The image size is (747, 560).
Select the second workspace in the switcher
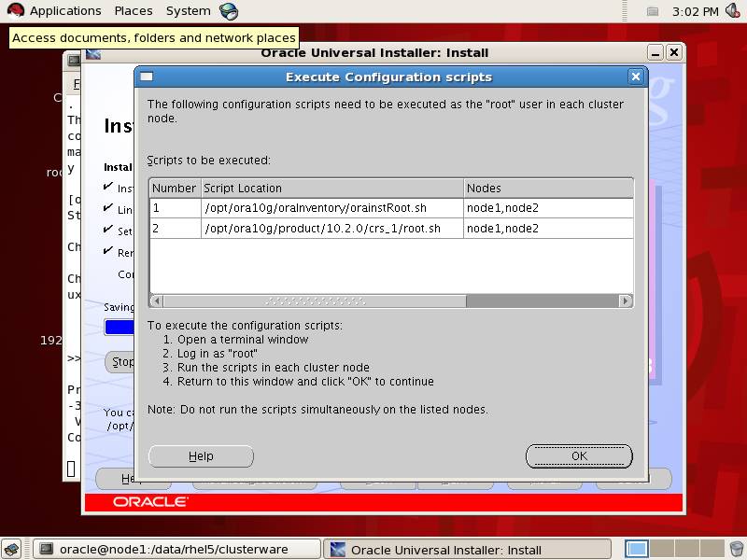pos(662,549)
